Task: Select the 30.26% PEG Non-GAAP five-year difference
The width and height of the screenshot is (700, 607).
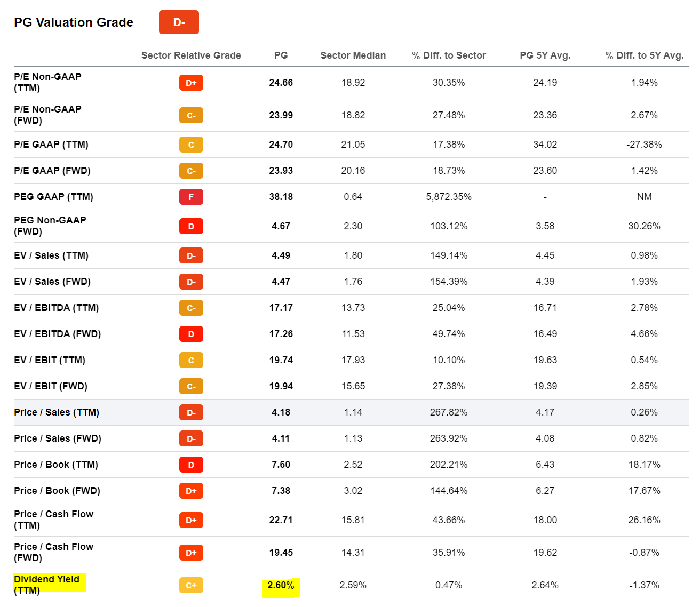Action: [644, 226]
